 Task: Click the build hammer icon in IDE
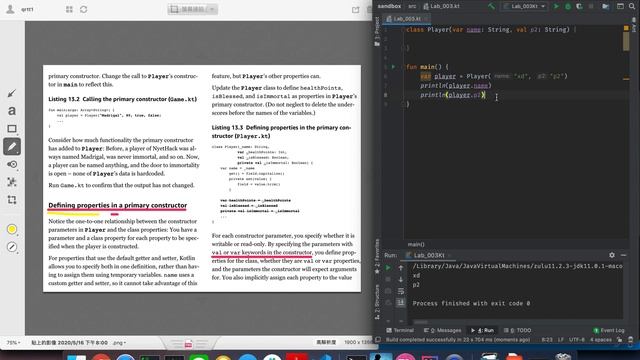pyautogui.click(x=491, y=6)
